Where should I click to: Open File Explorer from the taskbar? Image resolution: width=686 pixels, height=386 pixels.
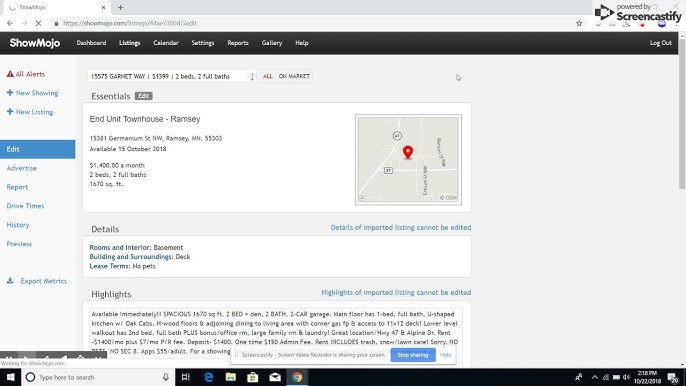tap(231, 377)
